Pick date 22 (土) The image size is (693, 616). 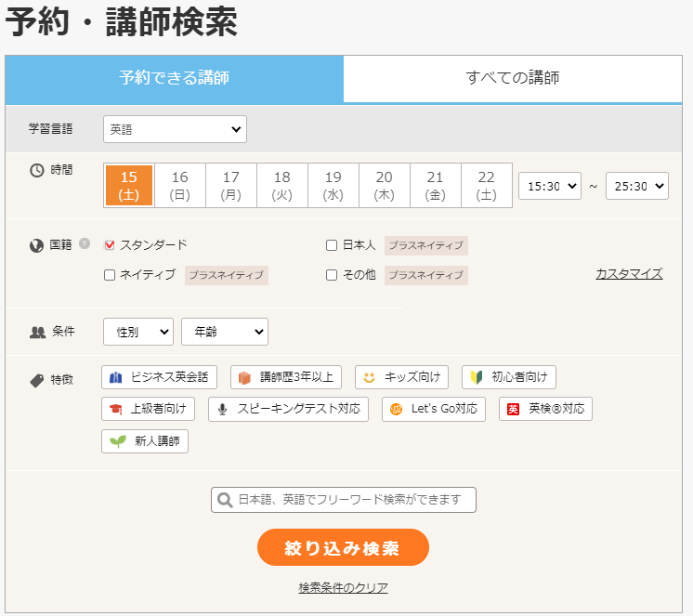pyautogui.click(x=486, y=186)
